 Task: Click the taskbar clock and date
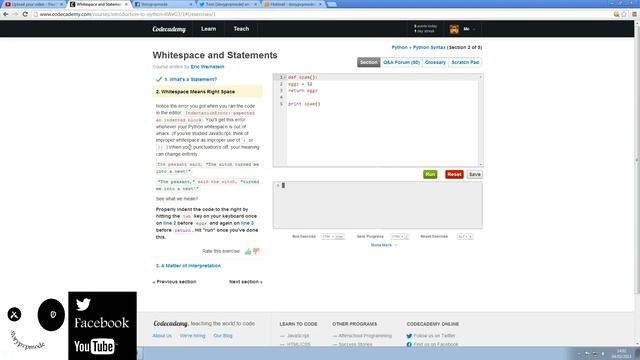pos(621,353)
